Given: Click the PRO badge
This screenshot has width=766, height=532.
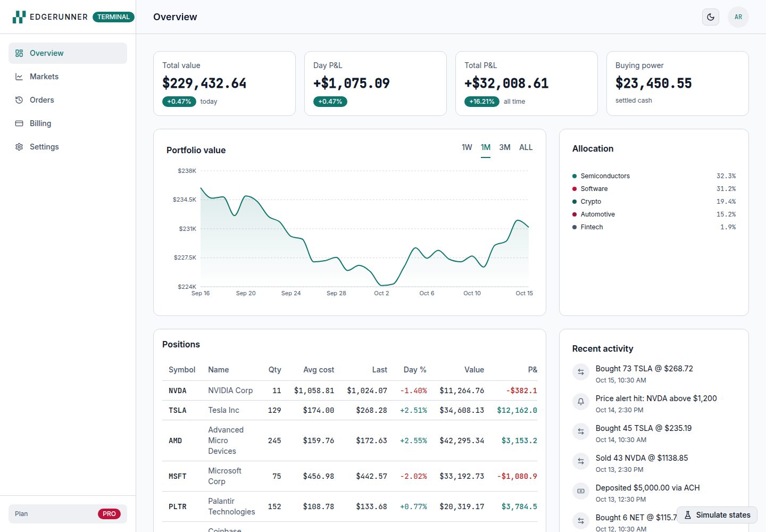Looking at the screenshot, I should click(x=109, y=514).
